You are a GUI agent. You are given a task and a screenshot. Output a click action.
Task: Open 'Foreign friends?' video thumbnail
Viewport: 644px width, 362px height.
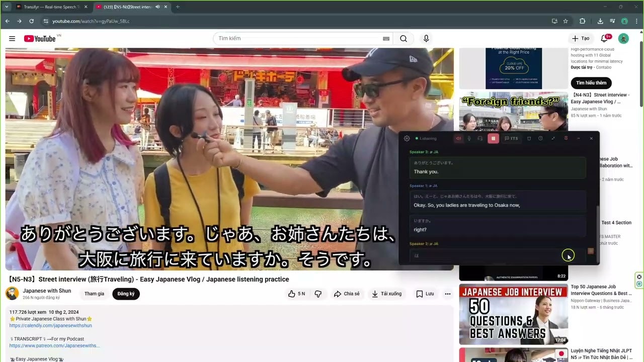click(x=514, y=112)
